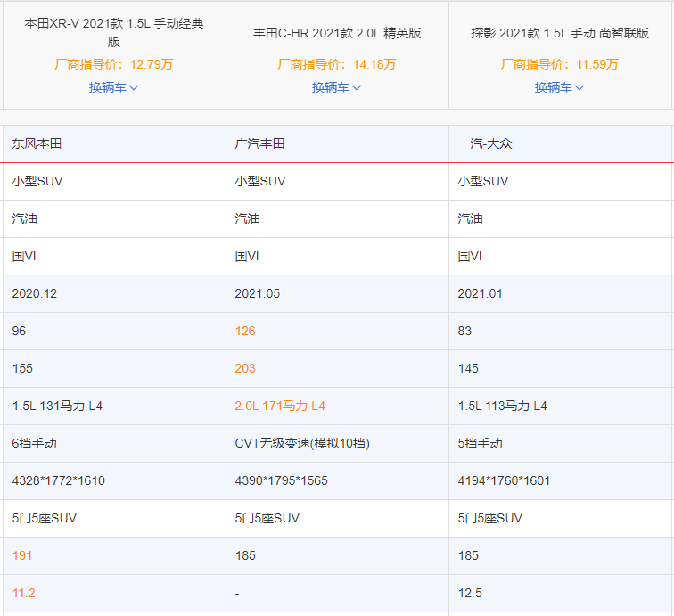Viewport: 674px width, 616px height.
Task: Click the 2.0L 171马力 L4 engine cell
Action: click(x=337, y=406)
